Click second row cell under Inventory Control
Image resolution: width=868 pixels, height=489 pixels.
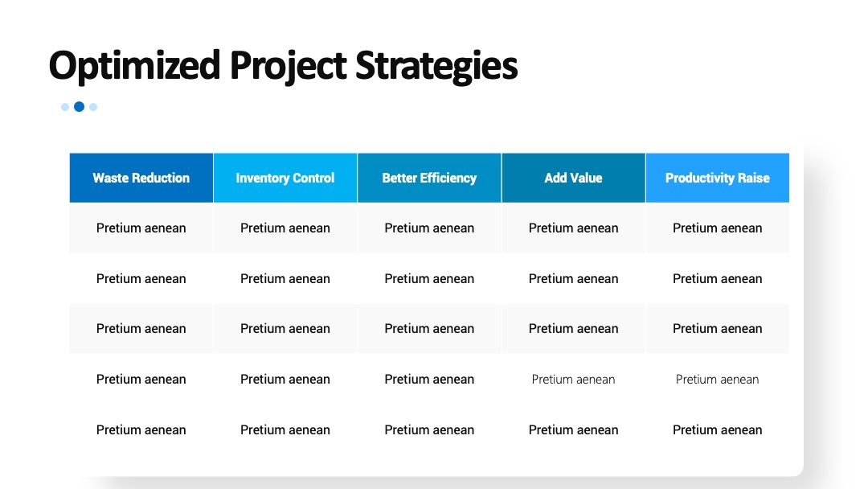coord(285,278)
